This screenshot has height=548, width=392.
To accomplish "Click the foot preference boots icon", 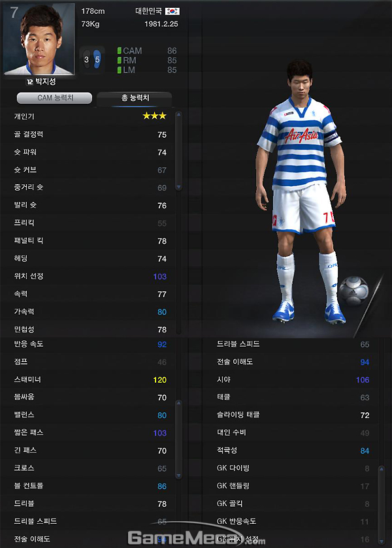I will click(x=92, y=59).
